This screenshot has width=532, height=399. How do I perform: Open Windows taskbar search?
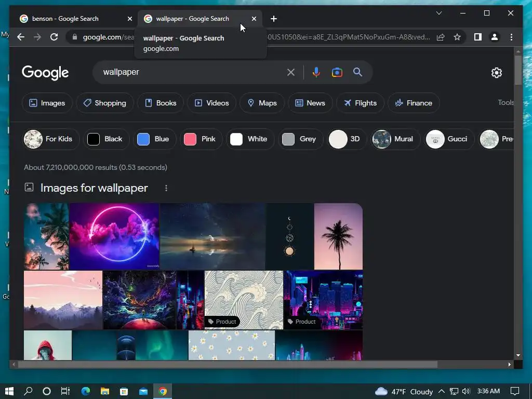coord(28,391)
